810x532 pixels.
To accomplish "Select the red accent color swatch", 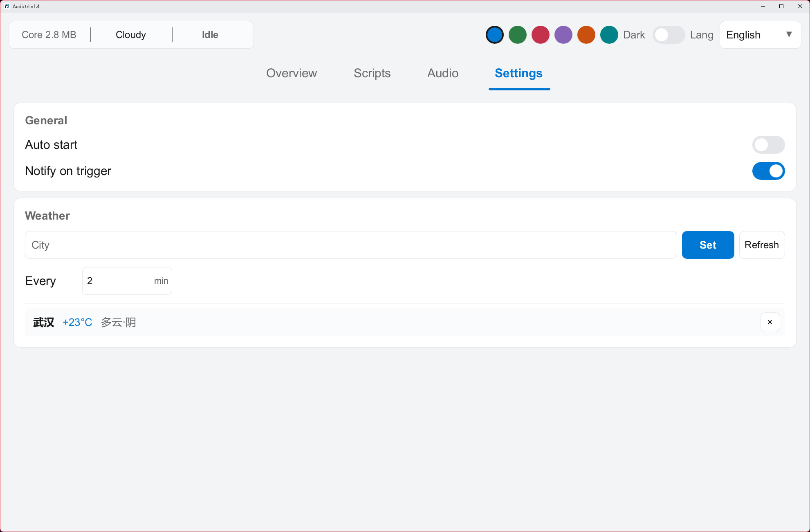I will coord(540,35).
